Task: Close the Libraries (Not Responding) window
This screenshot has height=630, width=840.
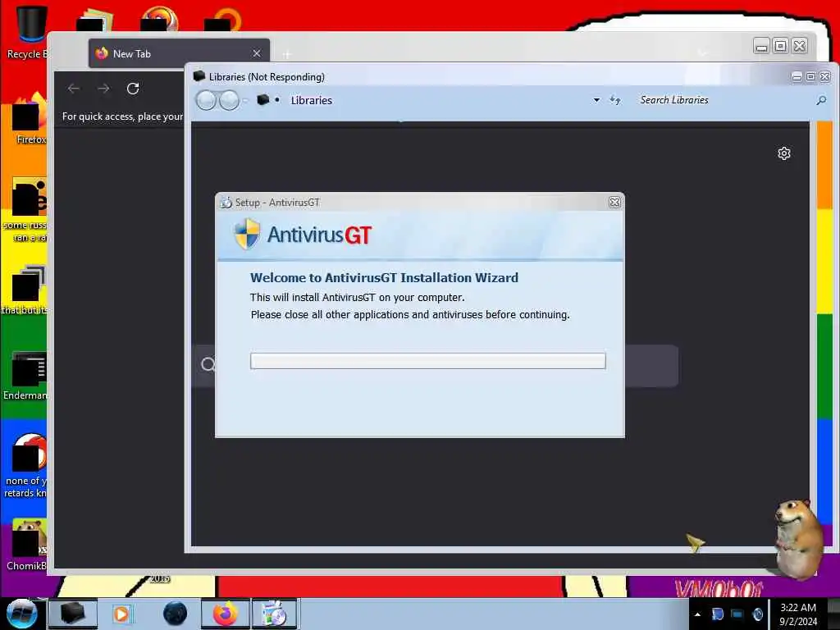Action: 825,77
